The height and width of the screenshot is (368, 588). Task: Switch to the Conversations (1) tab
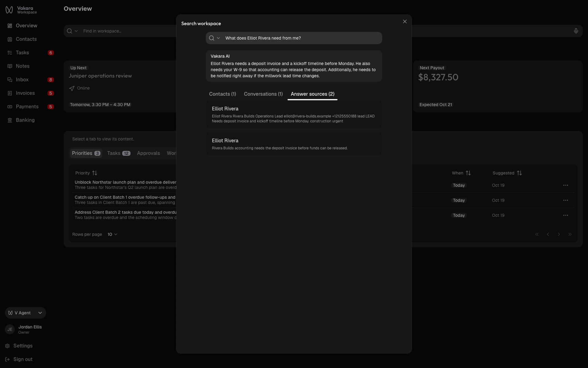[263, 94]
